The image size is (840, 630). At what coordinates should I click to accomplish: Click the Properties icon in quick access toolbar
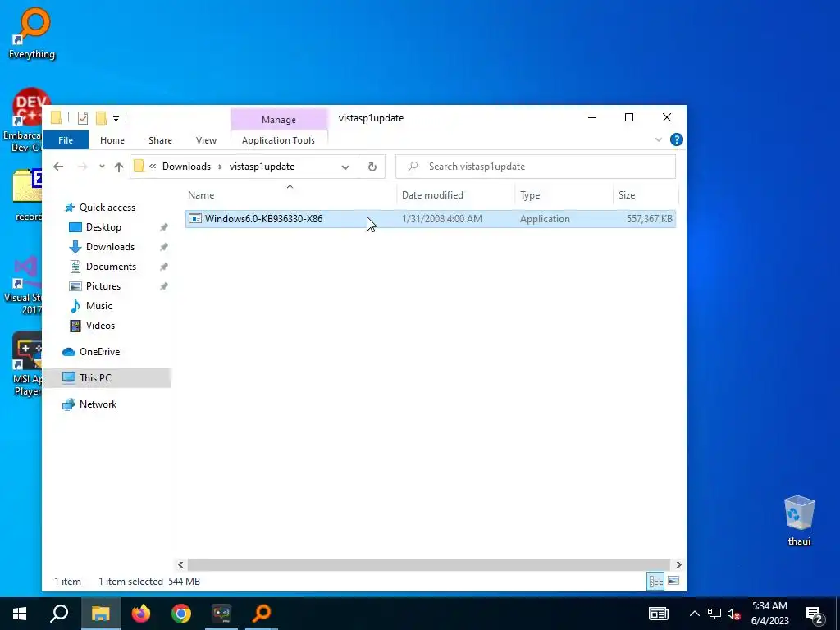tap(83, 118)
